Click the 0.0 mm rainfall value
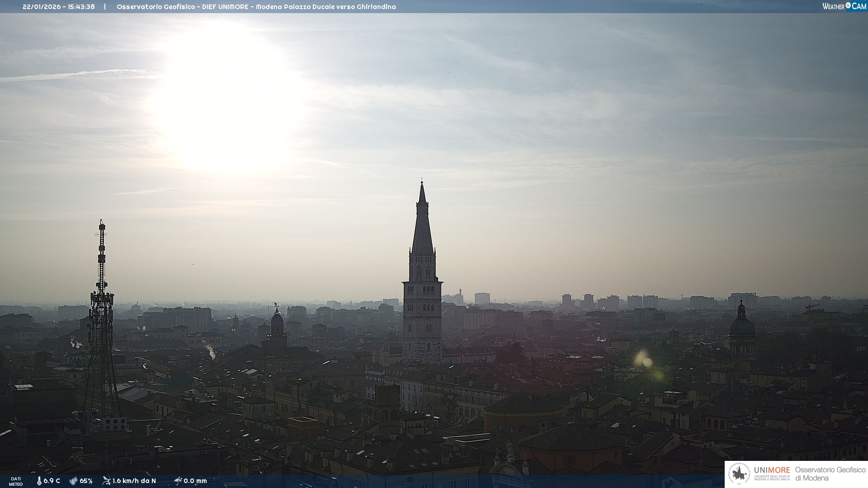 [195, 481]
